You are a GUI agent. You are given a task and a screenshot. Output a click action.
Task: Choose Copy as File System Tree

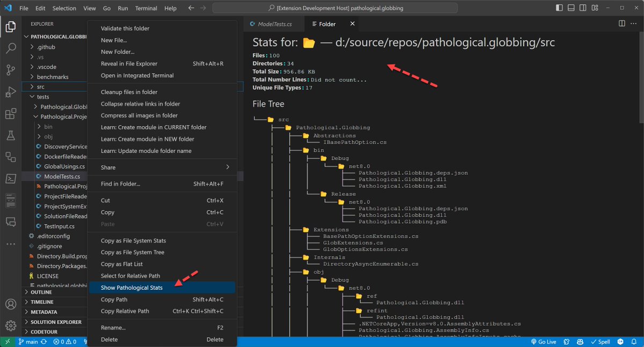coord(162,252)
